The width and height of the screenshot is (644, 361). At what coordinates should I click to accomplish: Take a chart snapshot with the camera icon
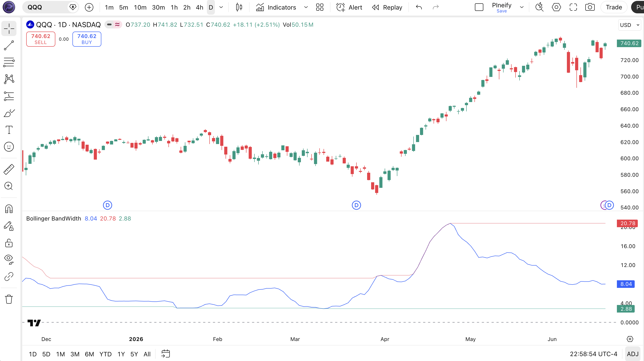click(590, 7)
